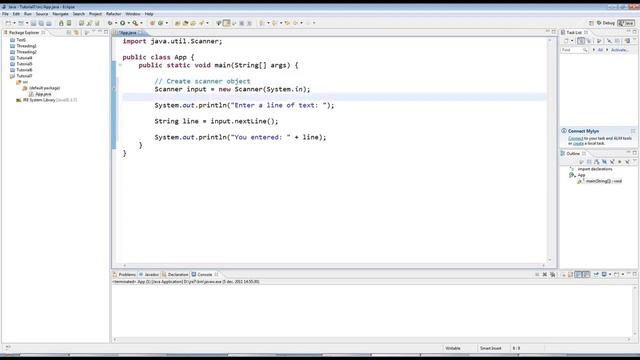Click the create local task link
The image size is (640, 360).
pos(578,143)
